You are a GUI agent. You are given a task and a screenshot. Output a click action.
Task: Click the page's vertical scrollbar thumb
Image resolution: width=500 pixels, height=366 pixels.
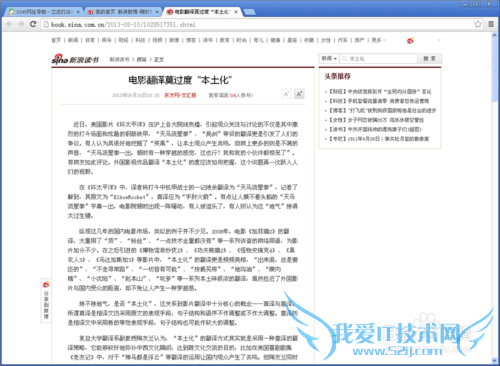[x=495, y=69]
